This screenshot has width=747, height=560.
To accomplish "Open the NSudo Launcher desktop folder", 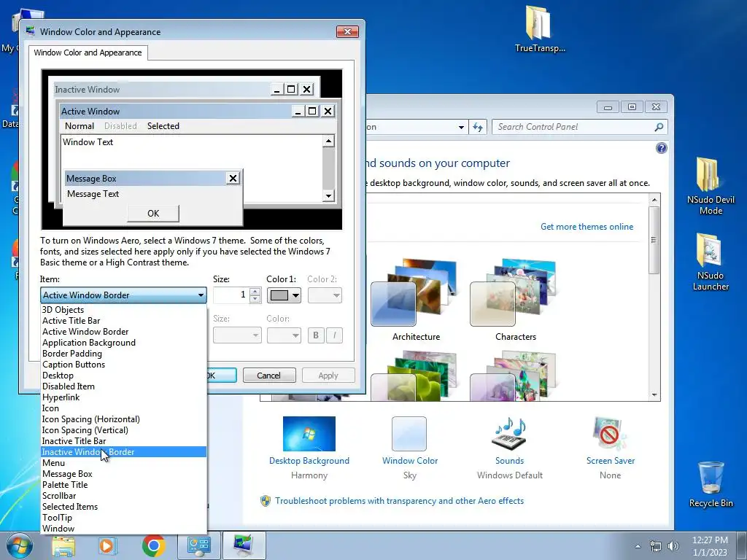I will point(711,262).
